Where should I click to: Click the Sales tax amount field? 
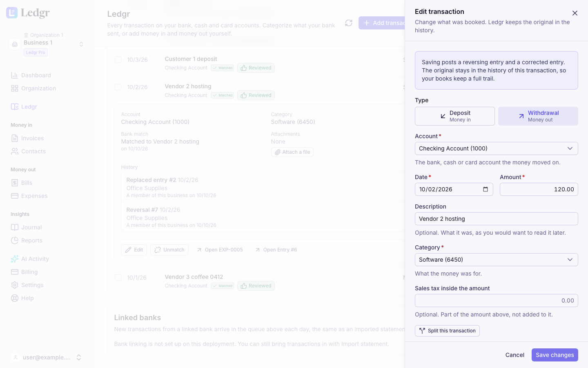tap(497, 301)
